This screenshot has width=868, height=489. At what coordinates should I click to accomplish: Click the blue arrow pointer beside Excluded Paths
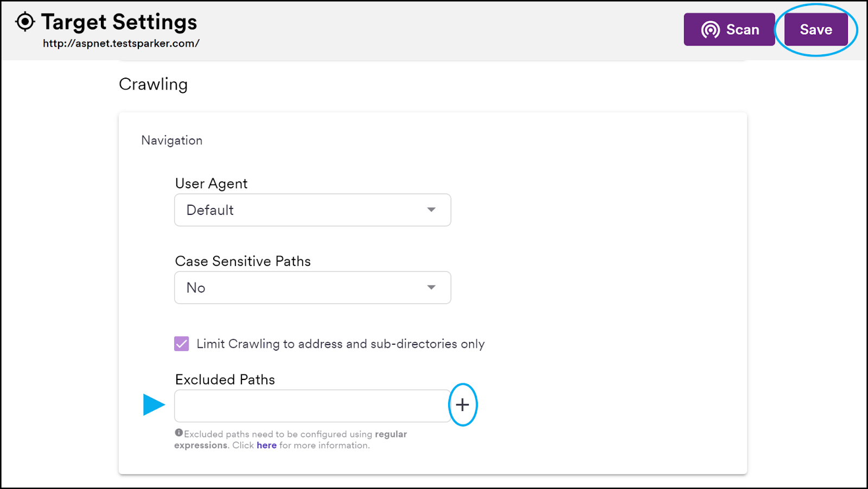(154, 405)
